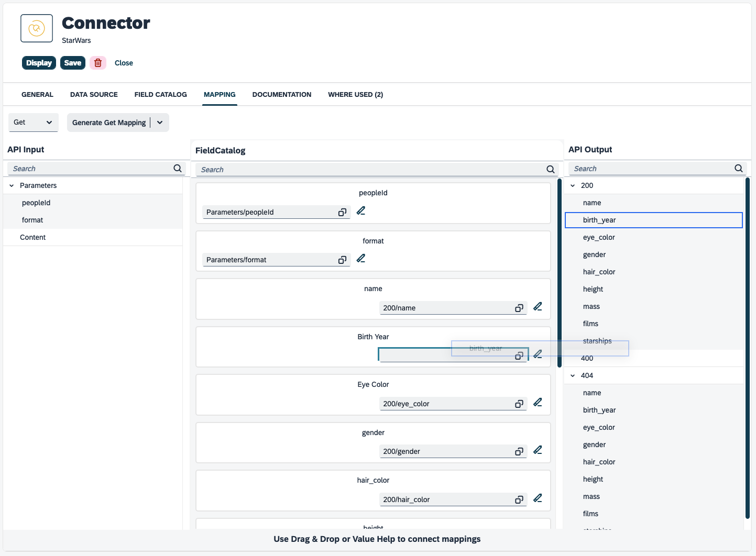Collapse the Parameters tree node
Viewport: 756px width, 556px height.
click(12, 186)
